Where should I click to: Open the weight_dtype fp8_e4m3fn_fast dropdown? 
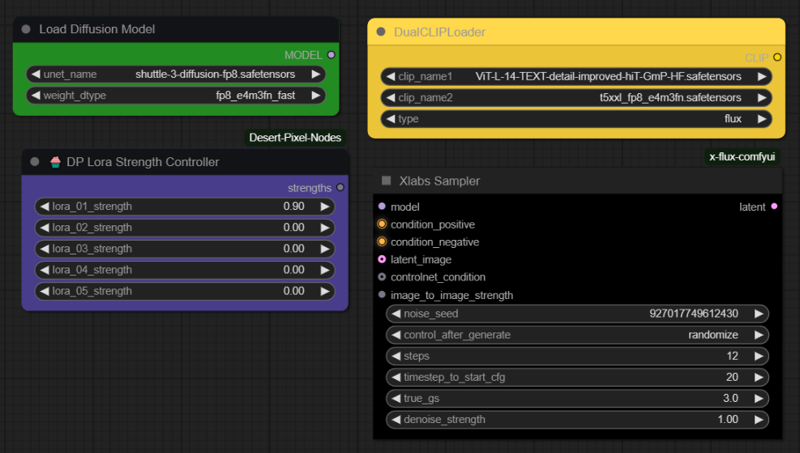pos(176,95)
